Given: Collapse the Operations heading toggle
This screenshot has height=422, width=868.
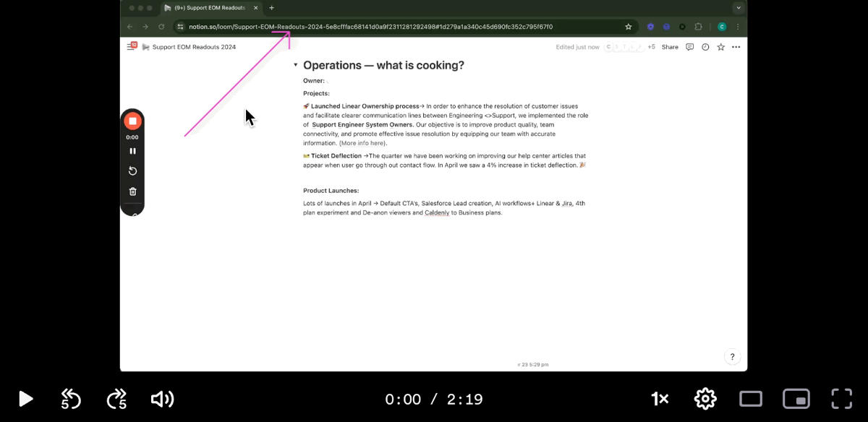Looking at the screenshot, I should coord(295,65).
